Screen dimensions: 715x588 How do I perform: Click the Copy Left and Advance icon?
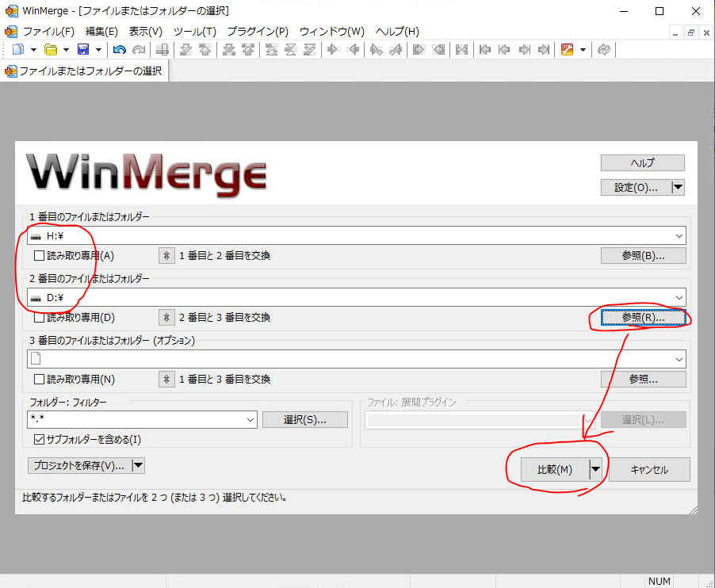coord(396,49)
